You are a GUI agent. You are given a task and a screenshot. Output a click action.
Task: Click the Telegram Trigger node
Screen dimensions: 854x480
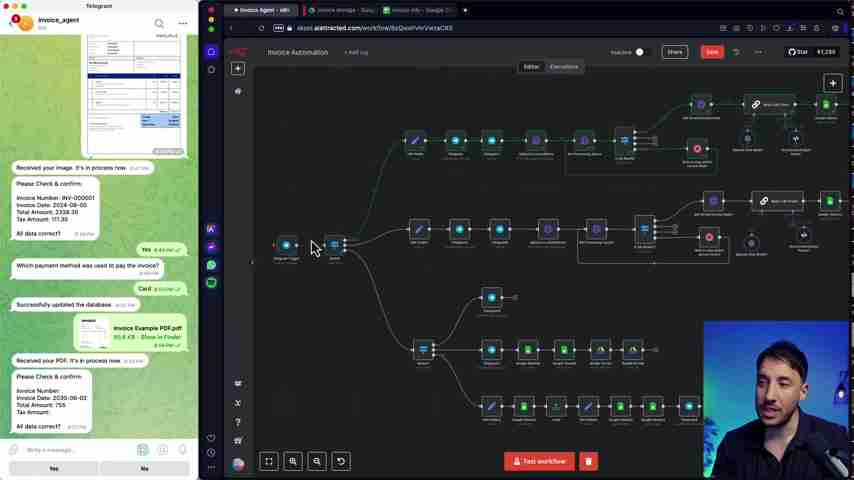[286, 245]
